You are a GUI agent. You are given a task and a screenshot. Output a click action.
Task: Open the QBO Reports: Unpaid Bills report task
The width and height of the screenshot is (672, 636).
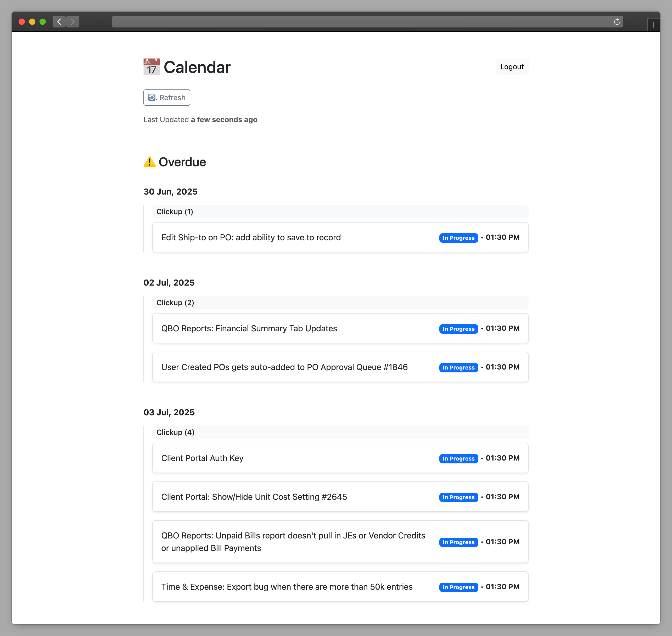[x=340, y=542]
